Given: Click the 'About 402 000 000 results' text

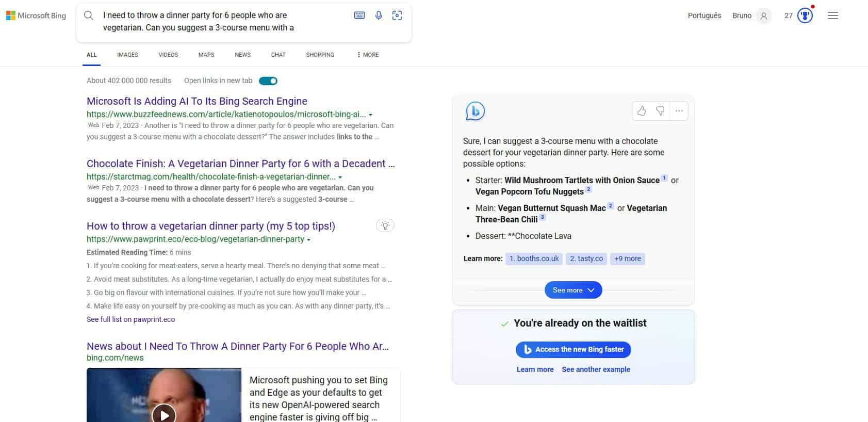Looking at the screenshot, I should point(129,80).
